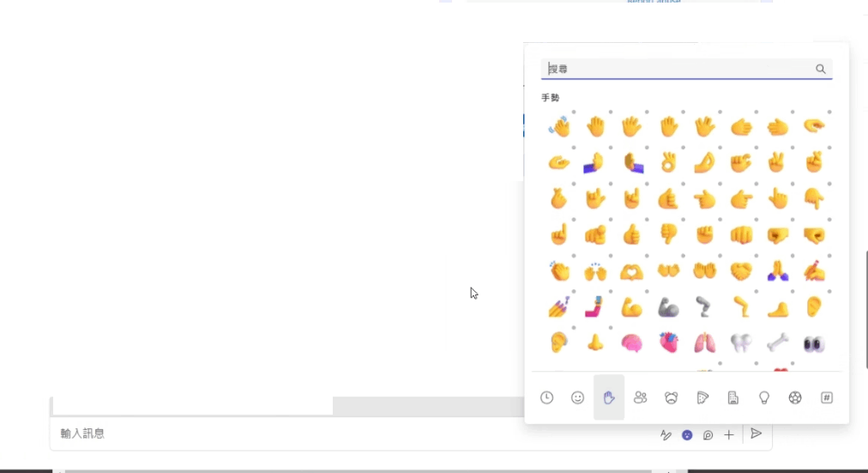Insert the thumbs down emoji
This screenshot has width=868, height=473.
pos(668,235)
